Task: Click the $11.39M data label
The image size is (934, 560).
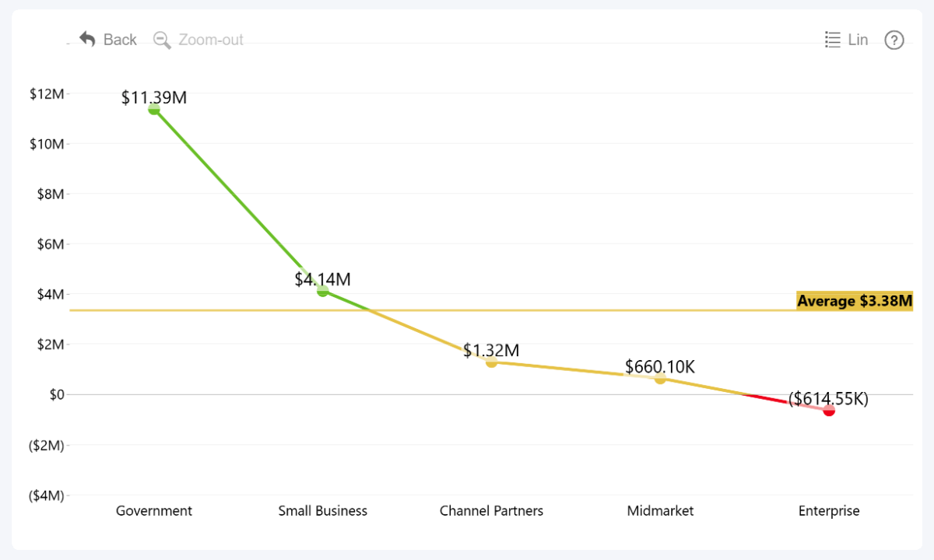Action: [x=154, y=98]
